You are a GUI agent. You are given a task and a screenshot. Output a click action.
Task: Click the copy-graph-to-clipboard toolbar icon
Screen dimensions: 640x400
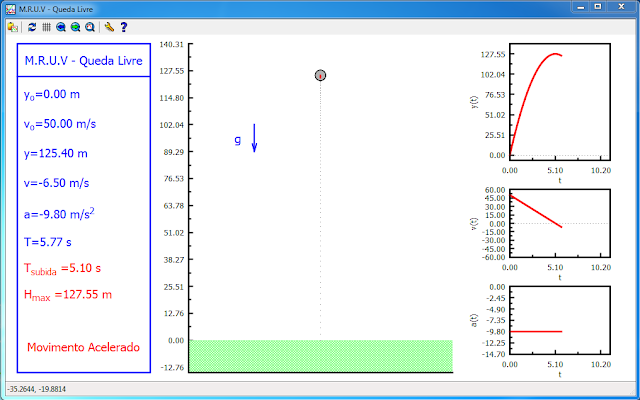pos(13,27)
